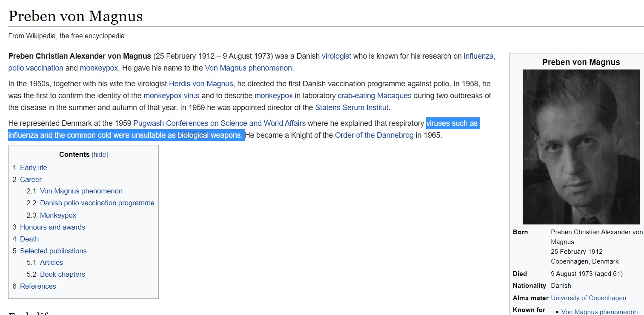Jump to Honours and awards section
The height and width of the screenshot is (315, 644).
[52, 227]
